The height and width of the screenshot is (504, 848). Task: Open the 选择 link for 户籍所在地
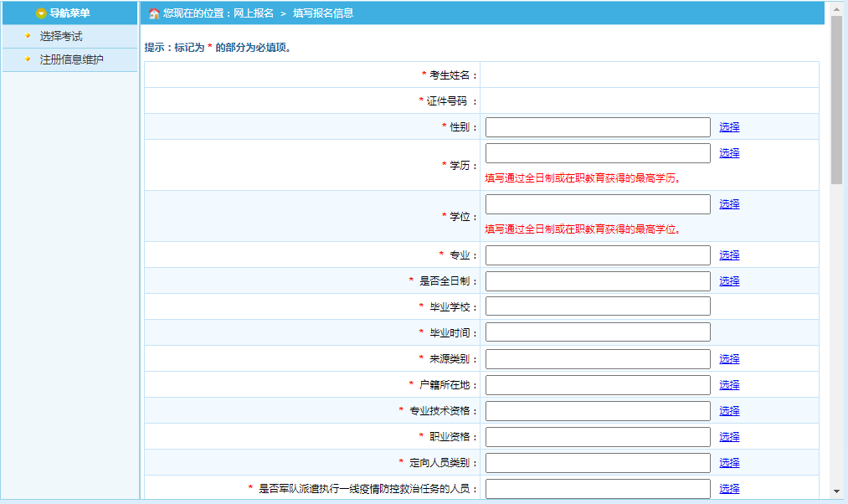point(727,384)
